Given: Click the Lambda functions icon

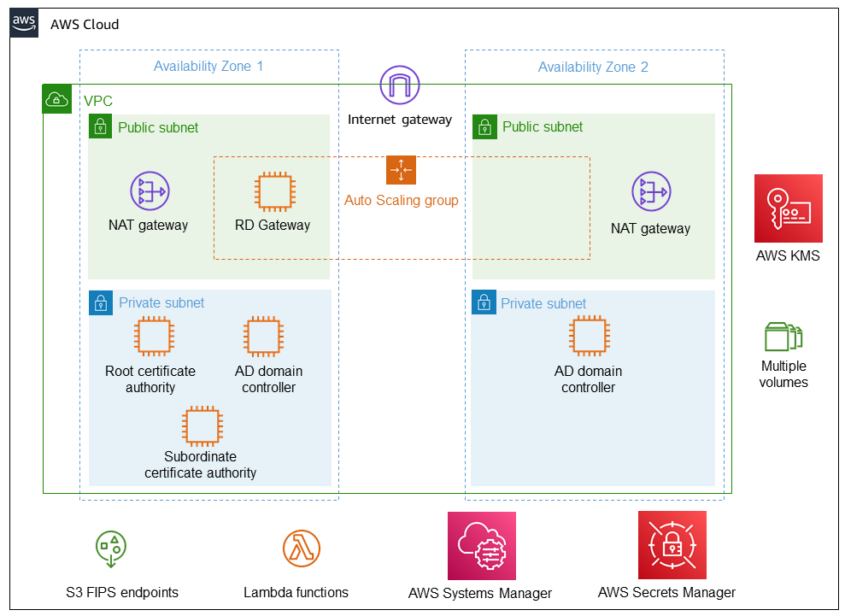Looking at the screenshot, I should 302,549.
